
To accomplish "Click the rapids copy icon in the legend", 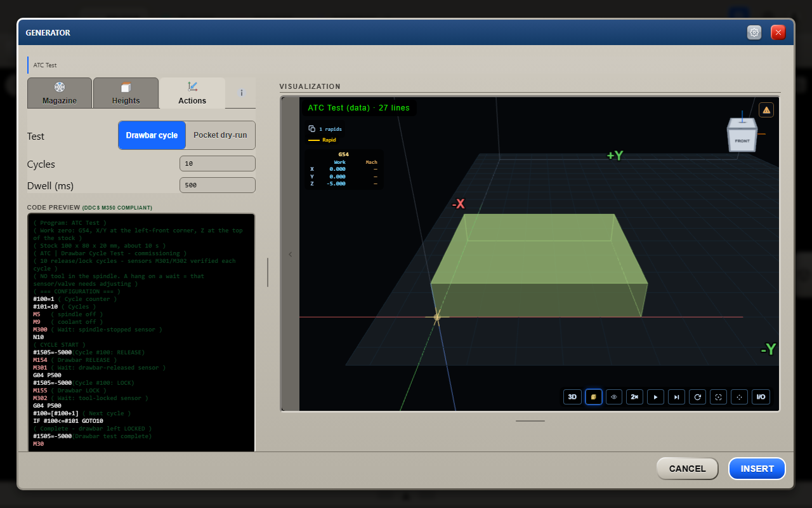I will pyautogui.click(x=311, y=129).
